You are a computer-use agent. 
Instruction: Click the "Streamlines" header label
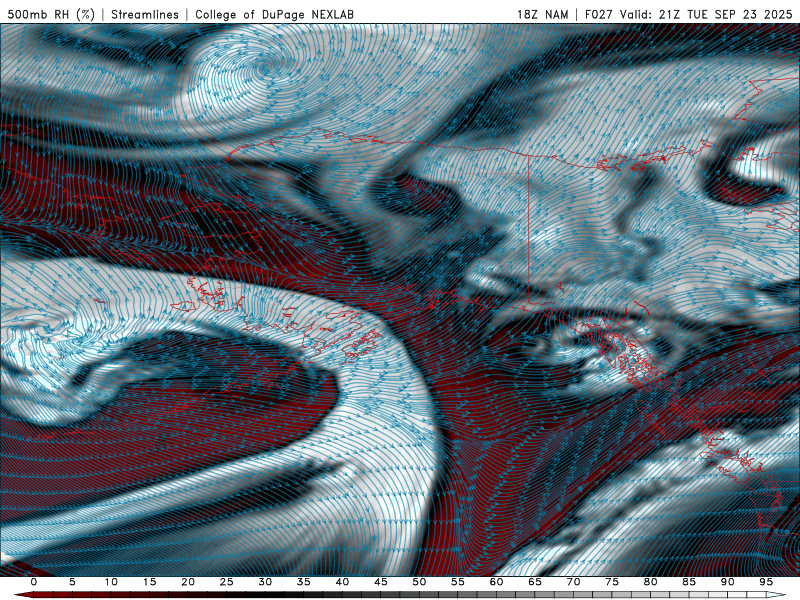(145, 14)
